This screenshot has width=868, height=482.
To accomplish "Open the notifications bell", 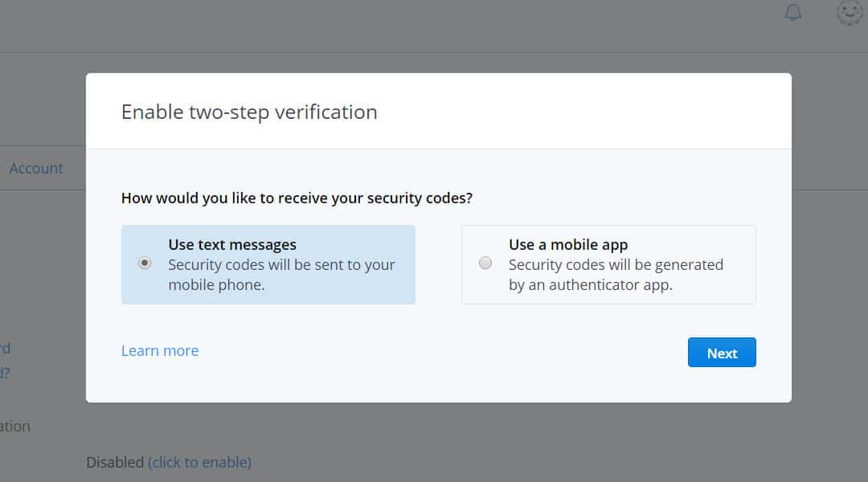I will (793, 12).
